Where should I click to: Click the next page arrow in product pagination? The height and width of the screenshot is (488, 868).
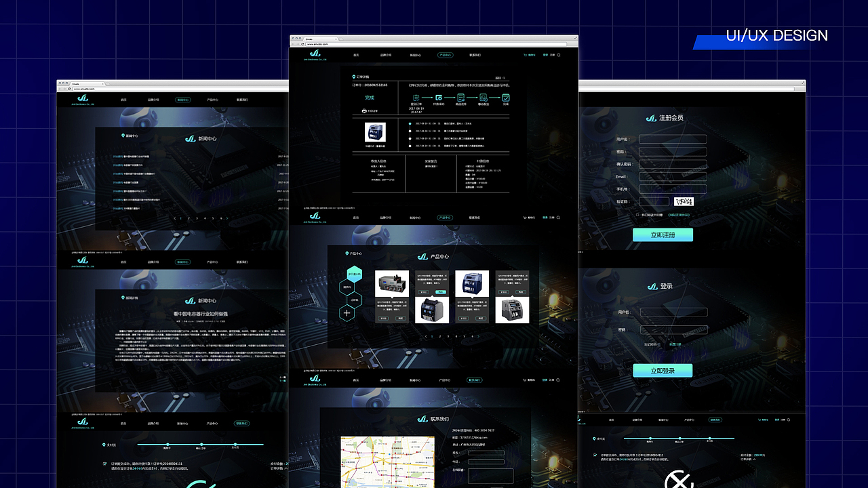pyautogui.click(x=479, y=336)
